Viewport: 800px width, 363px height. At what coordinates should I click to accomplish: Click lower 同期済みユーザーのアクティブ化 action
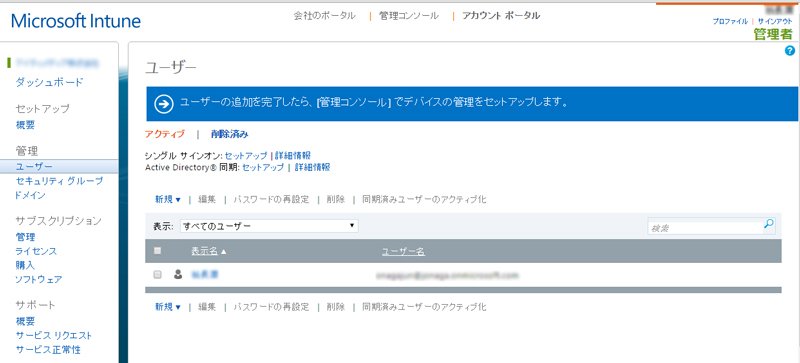[424, 307]
